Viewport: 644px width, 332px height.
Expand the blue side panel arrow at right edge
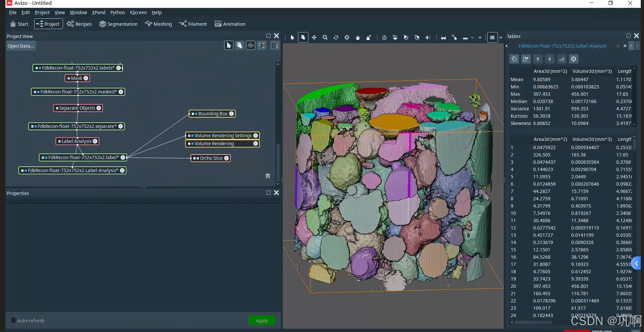coord(636,263)
